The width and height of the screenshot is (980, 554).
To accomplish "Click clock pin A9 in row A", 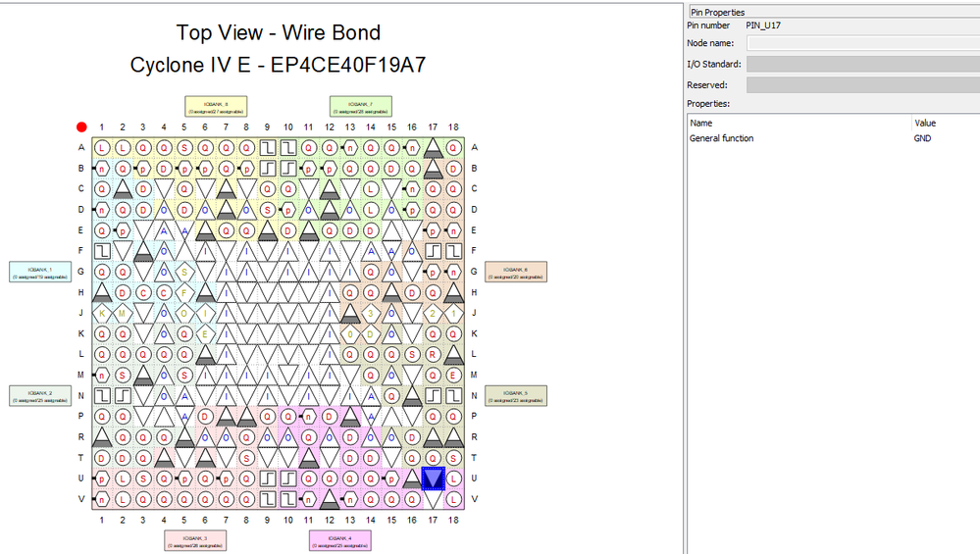I will tap(268, 148).
